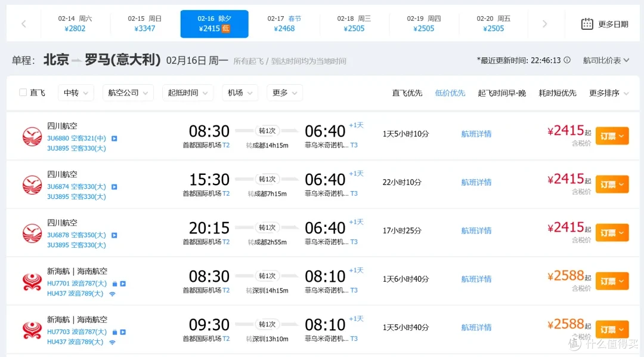Click the 转1次 badge on HU7703 flight
Viewport: 644px width, 357px height.
pyautogui.click(x=267, y=325)
